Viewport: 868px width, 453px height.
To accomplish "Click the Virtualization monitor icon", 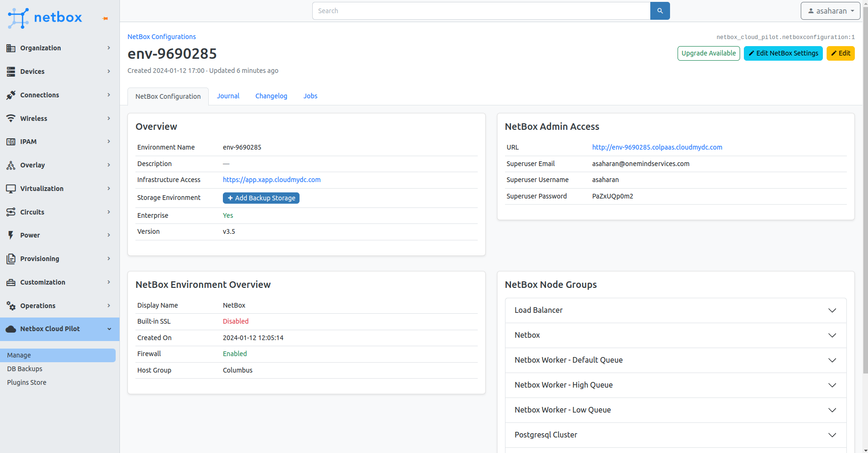I will [11, 189].
